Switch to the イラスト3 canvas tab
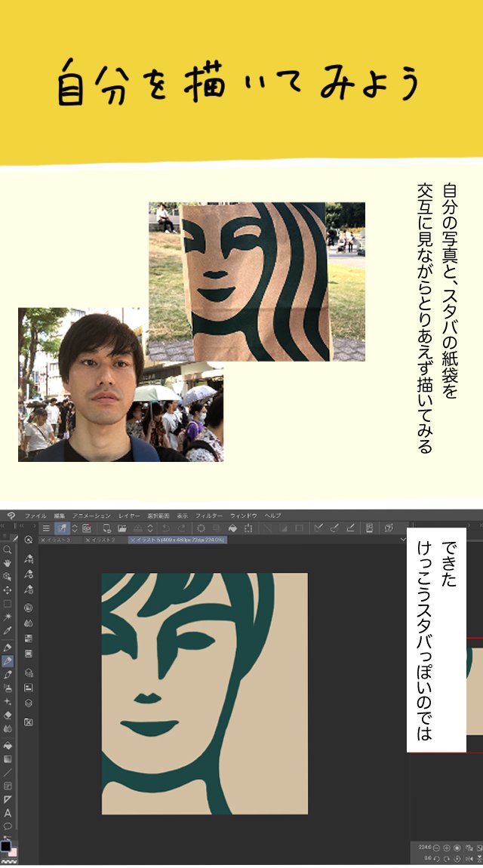 pos(59,540)
